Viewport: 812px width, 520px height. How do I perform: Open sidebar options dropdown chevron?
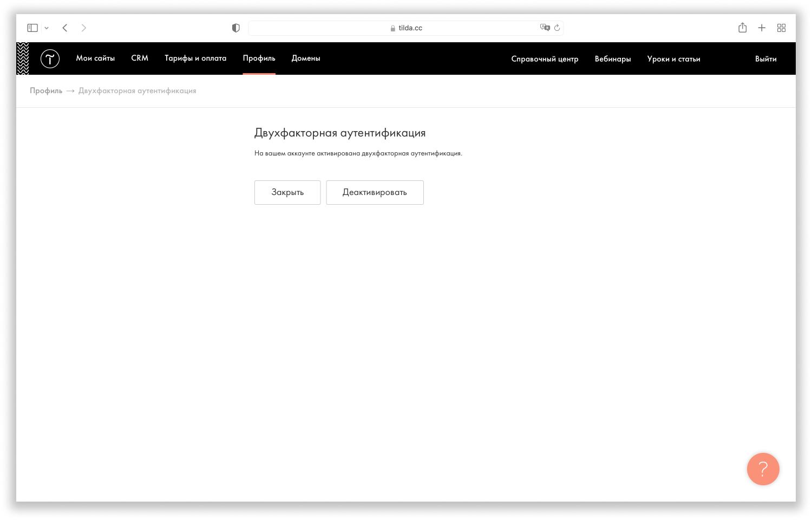47,28
